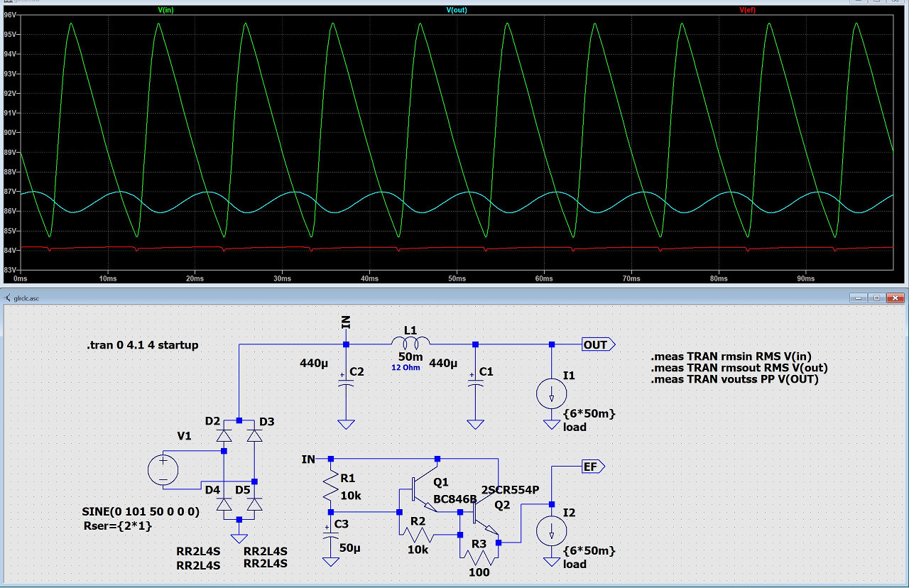This screenshot has height=588, width=909.
Task: Select the red V(ef) trace label
Action: pos(748,11)
